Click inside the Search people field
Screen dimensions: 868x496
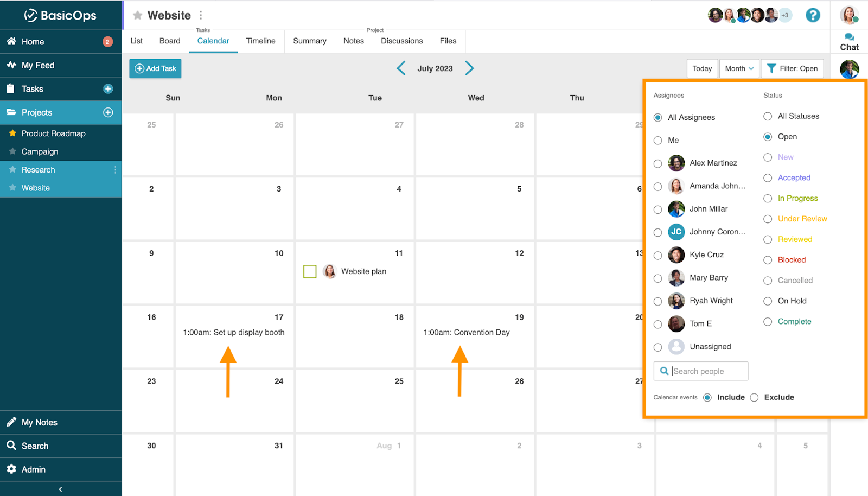(705, 371)
